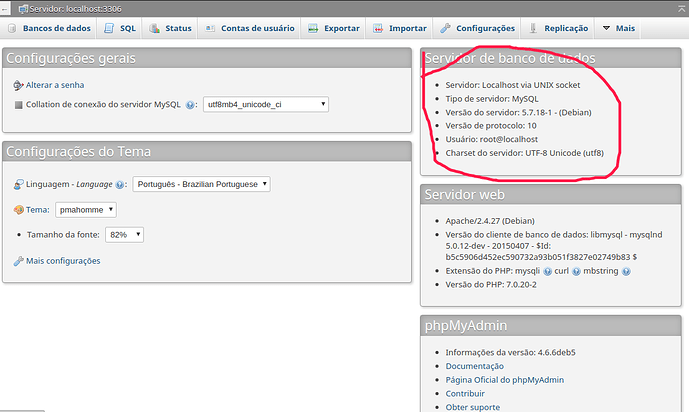Click Versão do PHP: 7.0.20-2 text

pyautogui.click(x=491, y=285)
